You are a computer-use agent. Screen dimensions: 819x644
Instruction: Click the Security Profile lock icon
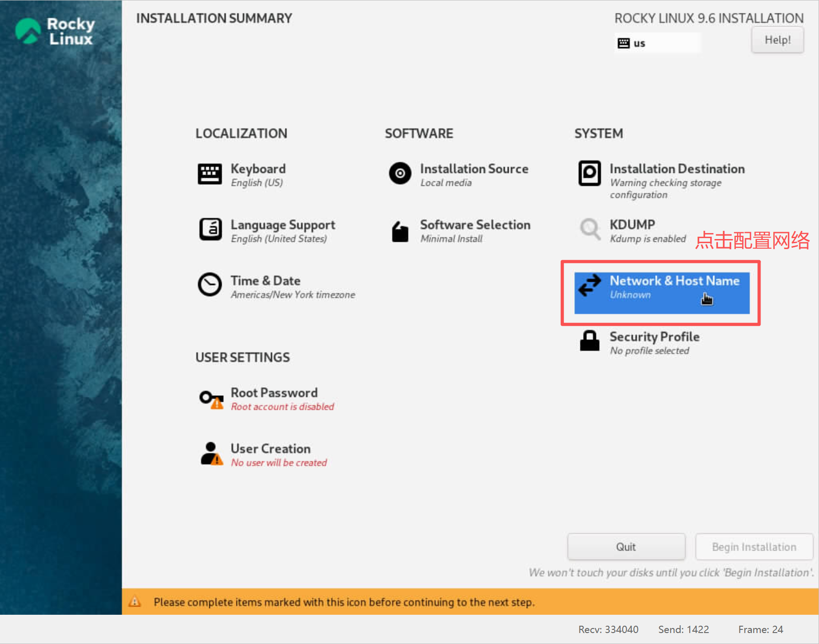(590, 341)
